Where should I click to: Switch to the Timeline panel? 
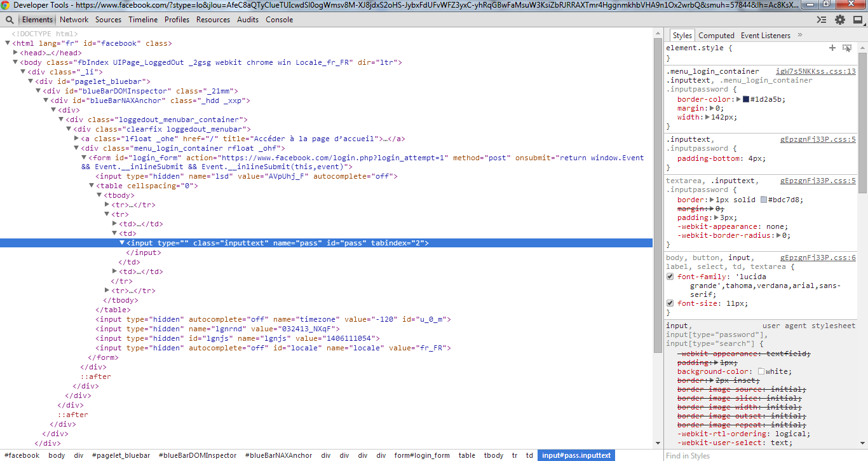(143, 20)
